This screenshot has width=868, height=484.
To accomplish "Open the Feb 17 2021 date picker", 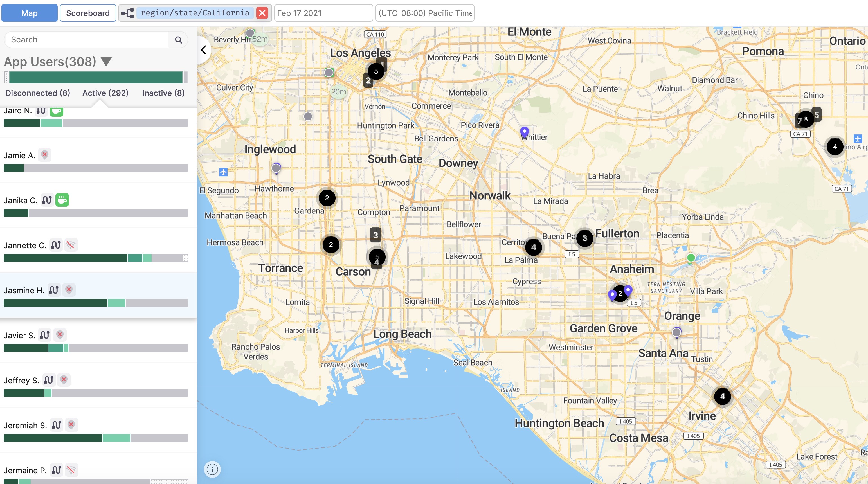I will pyautogui.click(x=323, y=13).
